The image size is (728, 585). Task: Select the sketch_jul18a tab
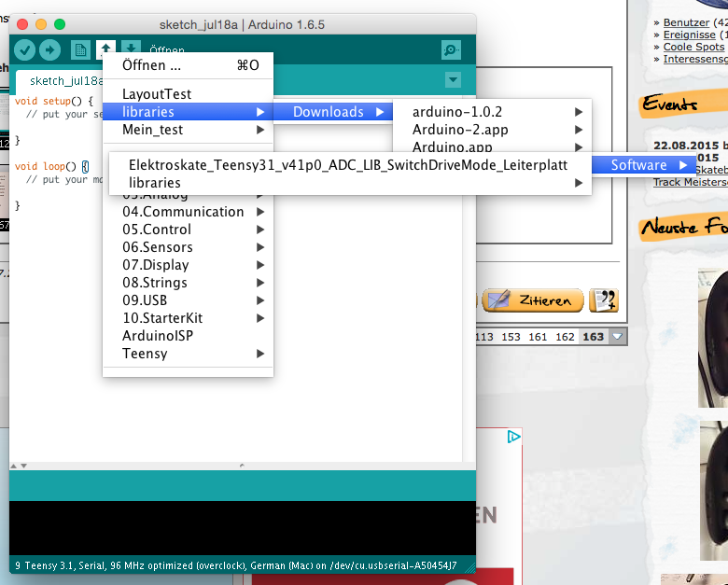click(60, 81)
